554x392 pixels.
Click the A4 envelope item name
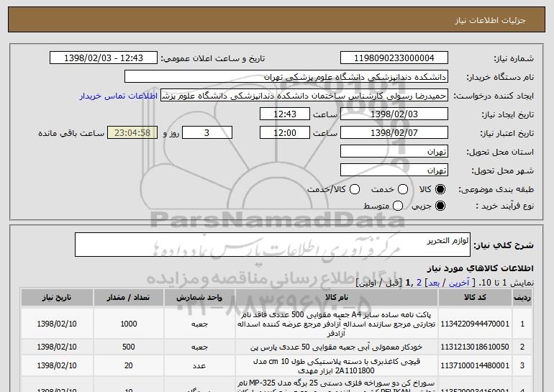point(337,324)
